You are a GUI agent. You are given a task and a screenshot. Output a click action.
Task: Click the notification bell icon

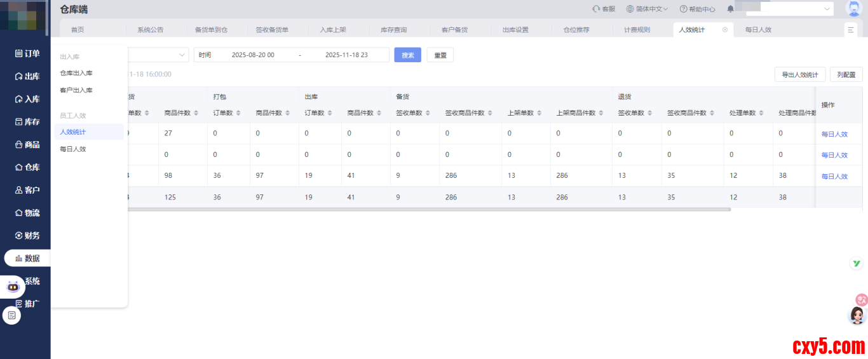[x=730, y=9]
